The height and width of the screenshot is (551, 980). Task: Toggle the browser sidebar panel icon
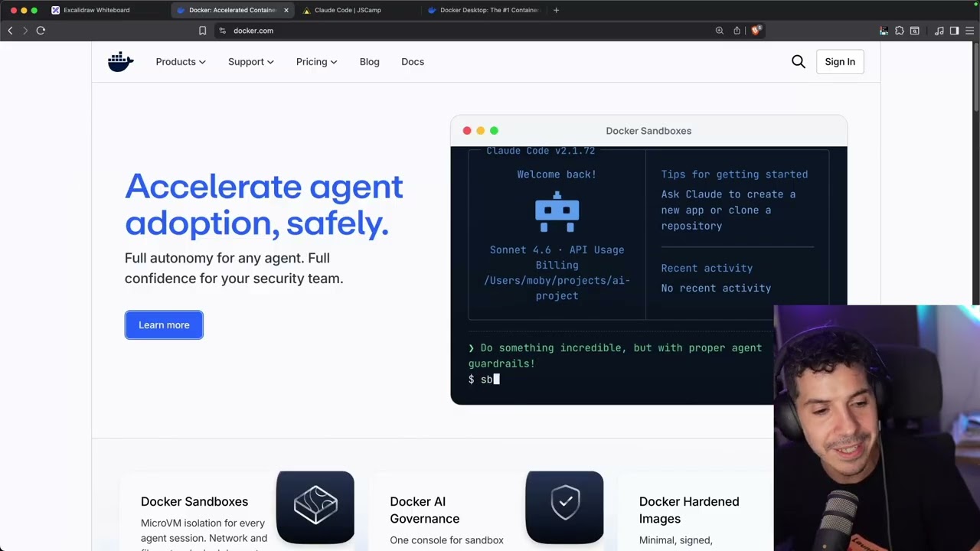954,31
